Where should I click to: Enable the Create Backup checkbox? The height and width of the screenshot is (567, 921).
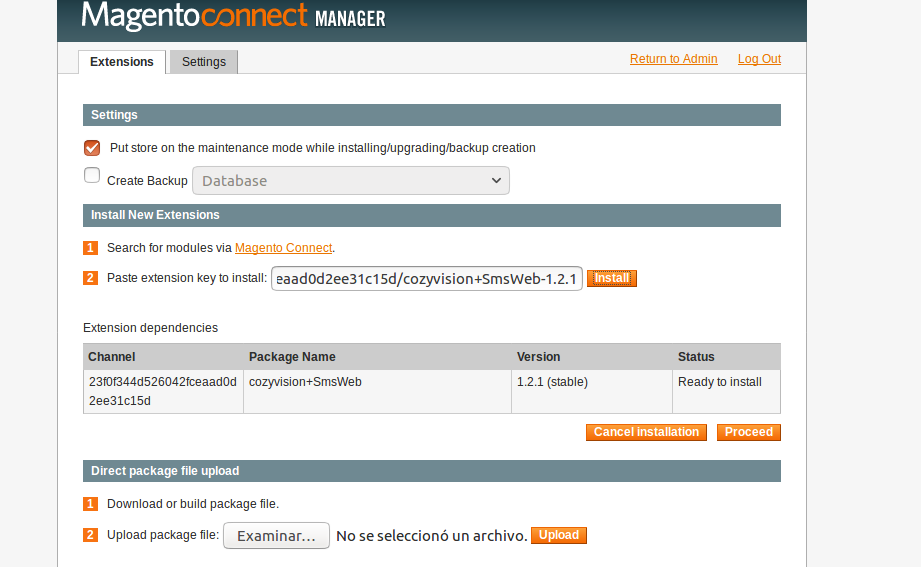92,176
